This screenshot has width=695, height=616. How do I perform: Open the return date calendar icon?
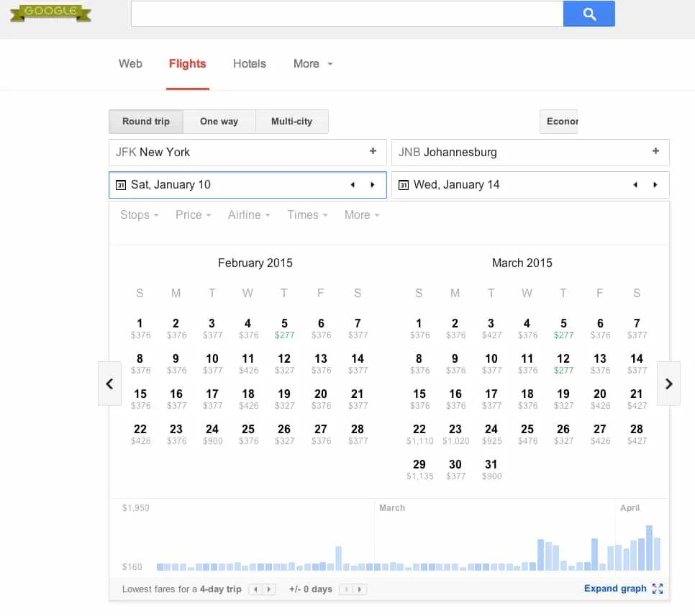(404, 185)
